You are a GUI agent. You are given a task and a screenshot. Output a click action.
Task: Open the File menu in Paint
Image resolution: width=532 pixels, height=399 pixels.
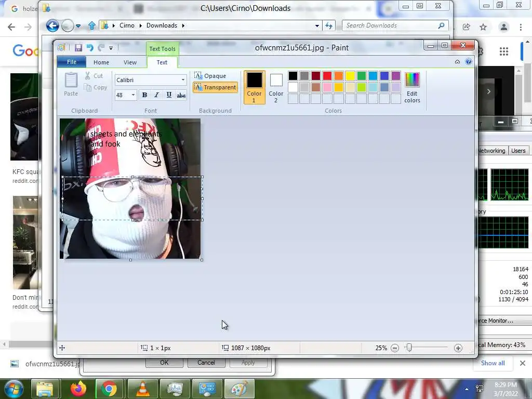72,62
